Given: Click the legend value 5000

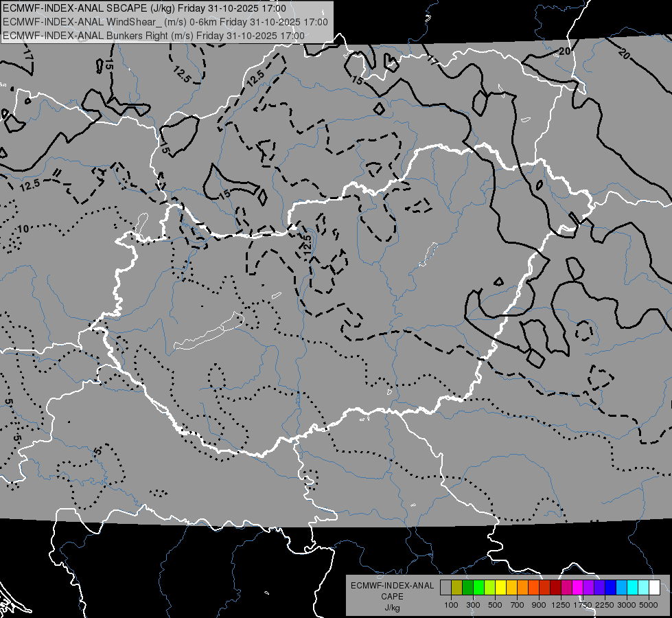Looking at the screenshot, I should tap(649, 605).
